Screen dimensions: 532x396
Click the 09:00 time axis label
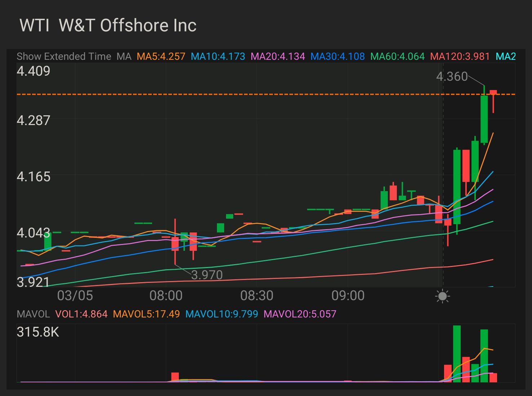click(348, 295)
